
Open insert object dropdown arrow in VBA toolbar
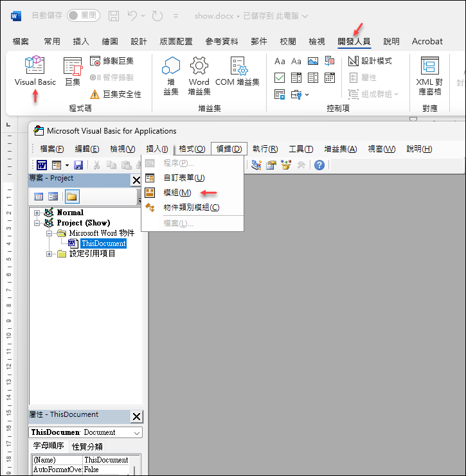(67, 166)
